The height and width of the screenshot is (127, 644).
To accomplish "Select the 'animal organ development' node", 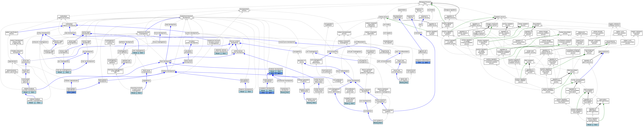I will pos(86,33).
